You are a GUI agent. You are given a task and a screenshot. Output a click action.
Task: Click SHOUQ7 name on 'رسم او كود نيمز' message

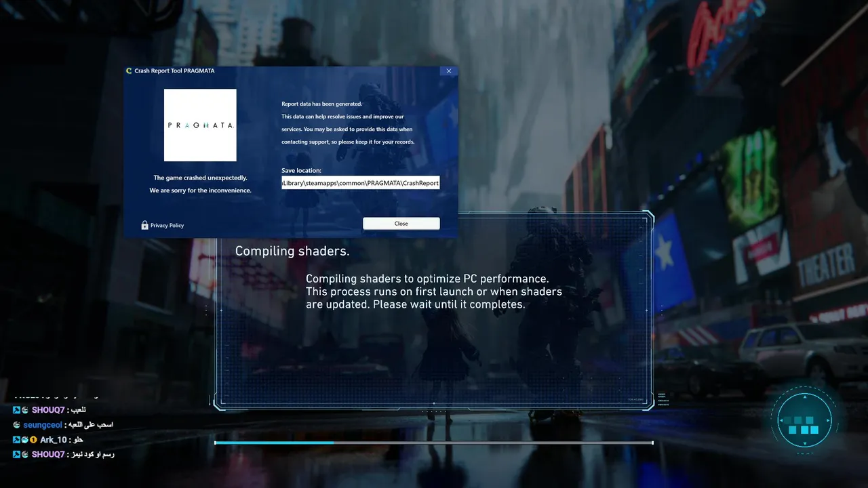[48, 455]
